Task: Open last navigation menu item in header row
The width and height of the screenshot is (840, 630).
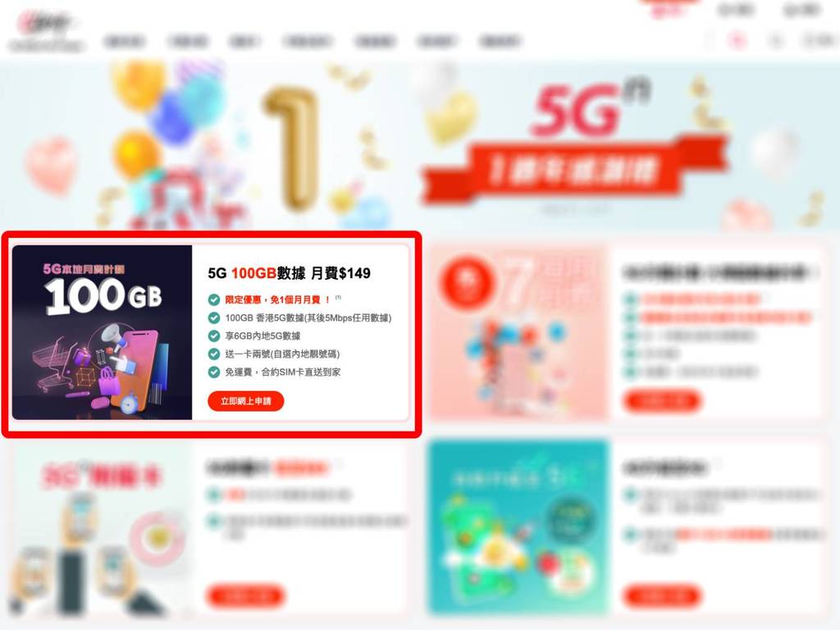Action: point(500,41)
